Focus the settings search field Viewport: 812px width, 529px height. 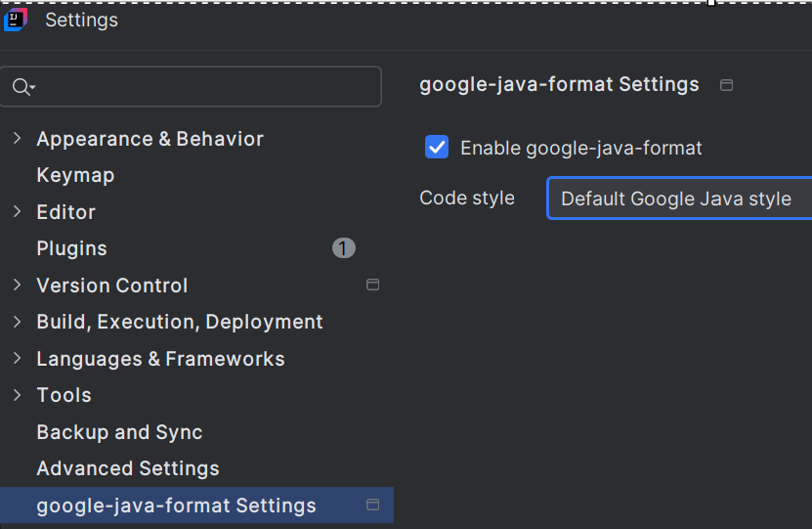click(x=205, y=87)
